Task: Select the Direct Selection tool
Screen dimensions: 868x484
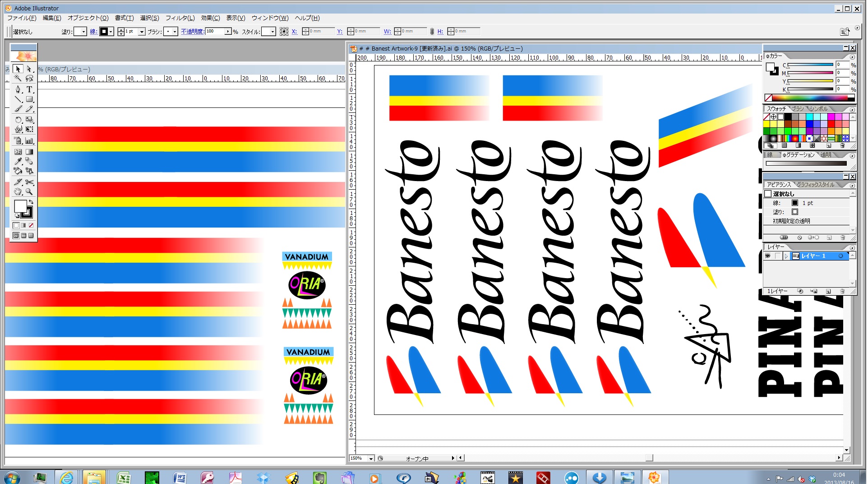Action: click(29, 69)
